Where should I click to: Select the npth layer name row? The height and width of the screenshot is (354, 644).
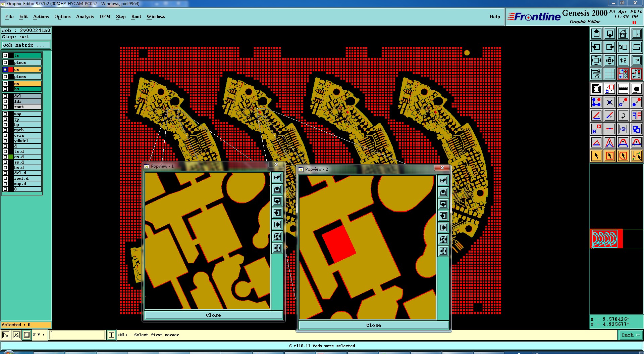[27, 130]
